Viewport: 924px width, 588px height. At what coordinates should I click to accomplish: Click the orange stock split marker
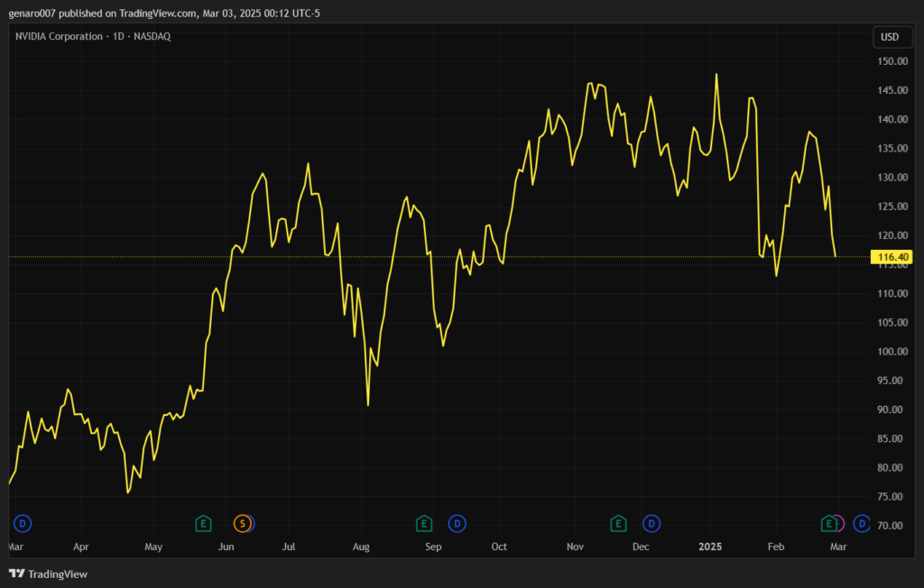[x=242, y=523]
